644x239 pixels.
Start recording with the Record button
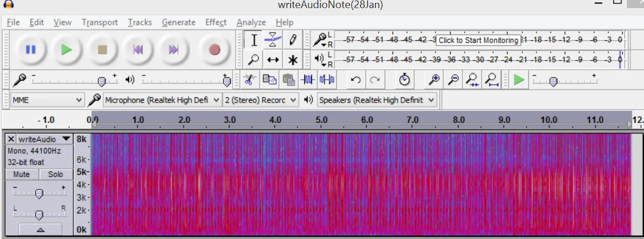click(214, 49)
